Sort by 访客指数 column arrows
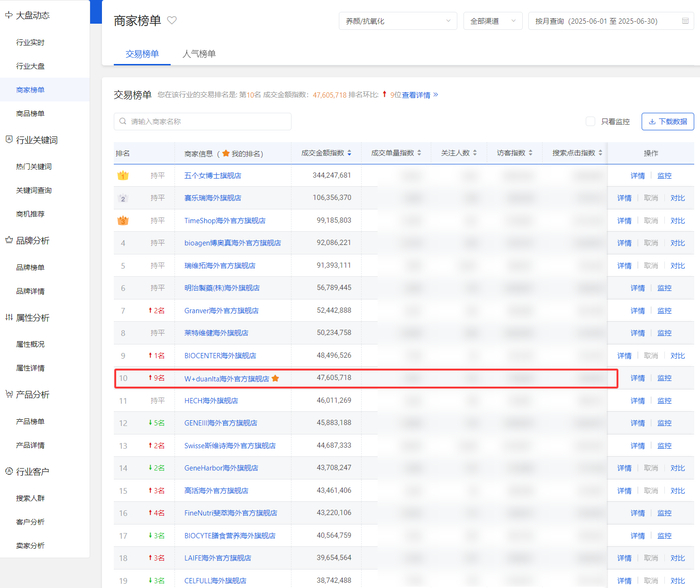Viewport: 700px width, 588px height. (x=530, y=153)
